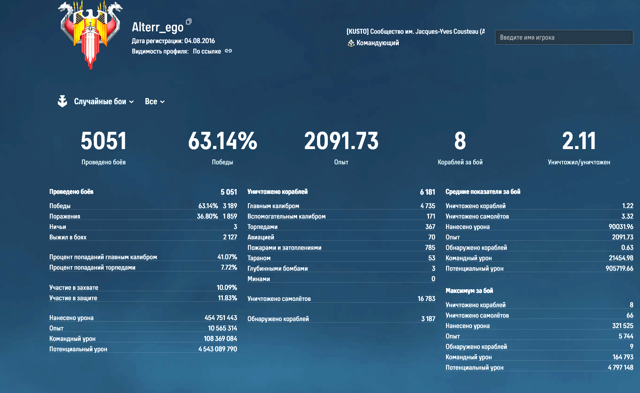Image resolution: width=640 pixels, height=393 pixels.
Task: Change profile visibility setting По ссылке
Action: pyautogui.click(x=207, y=51)
